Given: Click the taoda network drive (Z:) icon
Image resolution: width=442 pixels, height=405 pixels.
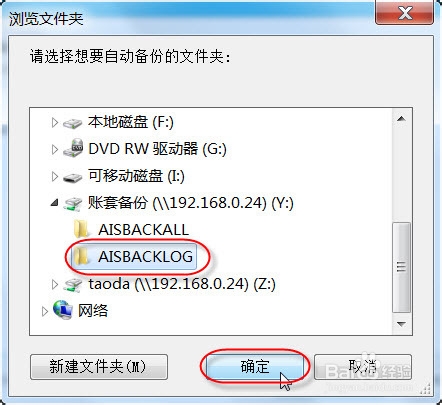Looking at the screenshot, I should [x=73, y=285].
